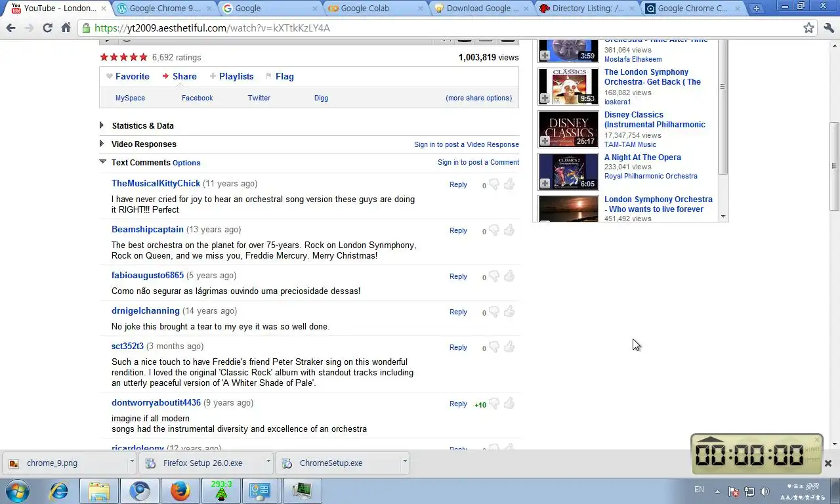Open the chrome_9.png download menu arrow
This screenshot has height=504, width=840.
132,462
